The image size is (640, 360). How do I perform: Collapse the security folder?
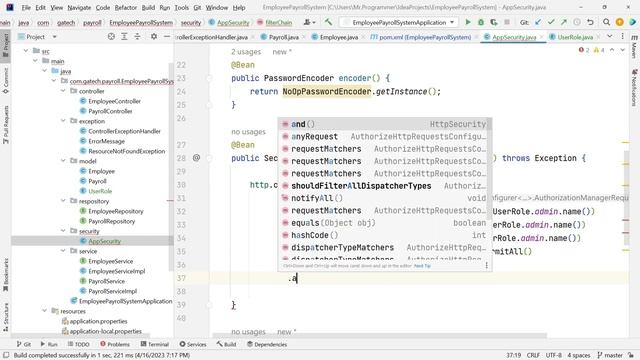(x=63, y=231)
